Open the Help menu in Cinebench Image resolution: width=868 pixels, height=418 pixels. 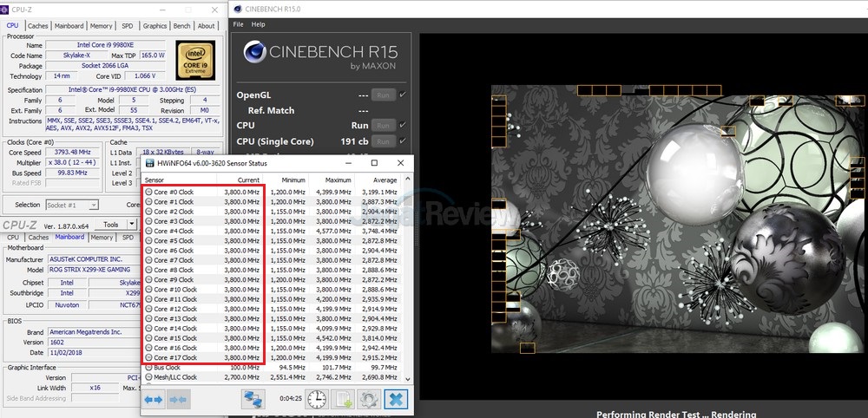click(x=258, y=24)
